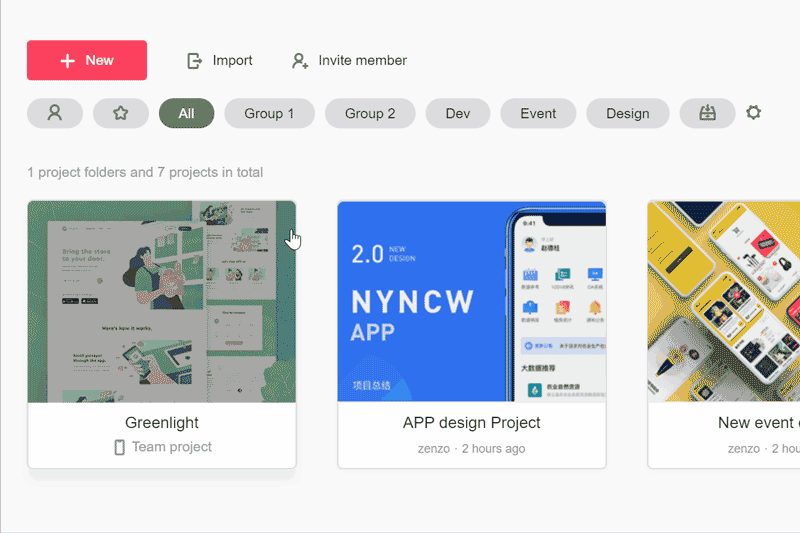Click the phone icon beside Team project
800x533 pixels.
[x=119, y=447]
